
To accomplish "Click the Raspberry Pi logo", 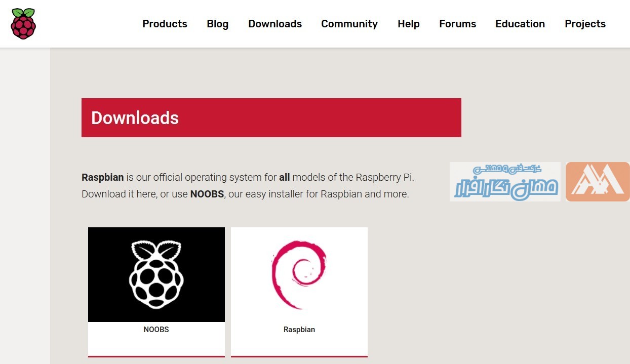I will point(23,23).
